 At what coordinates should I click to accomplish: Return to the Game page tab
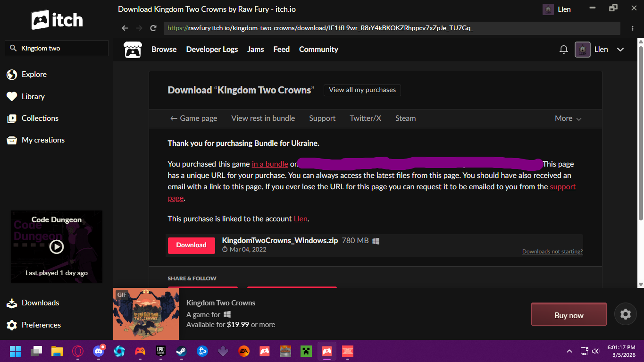tap(193, 118)
